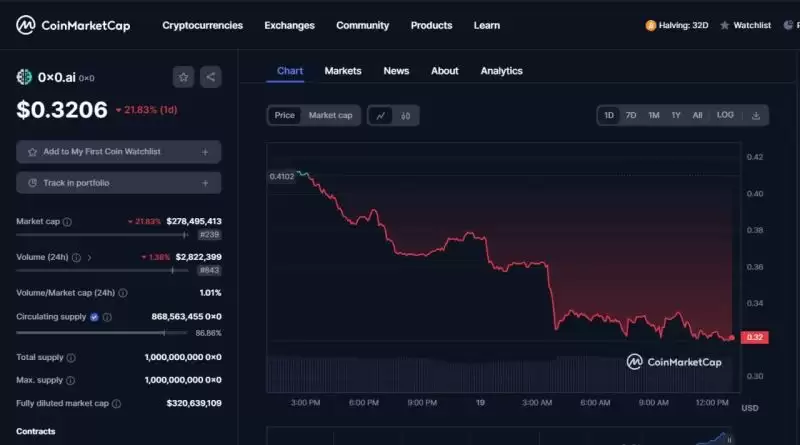Click the star favorite icon beside 0x0.ai
This screenshot has height=445, width=800.
click(x=183, y=76)
